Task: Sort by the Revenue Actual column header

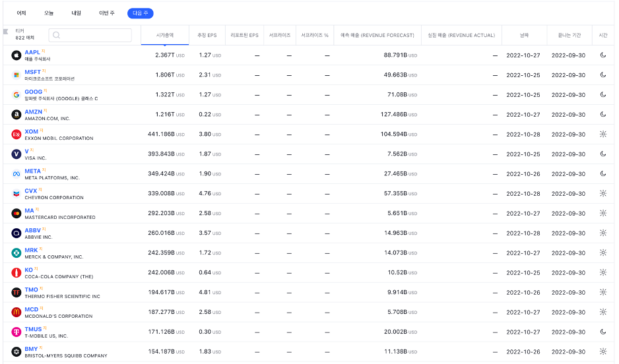Action: pos(461,35)
